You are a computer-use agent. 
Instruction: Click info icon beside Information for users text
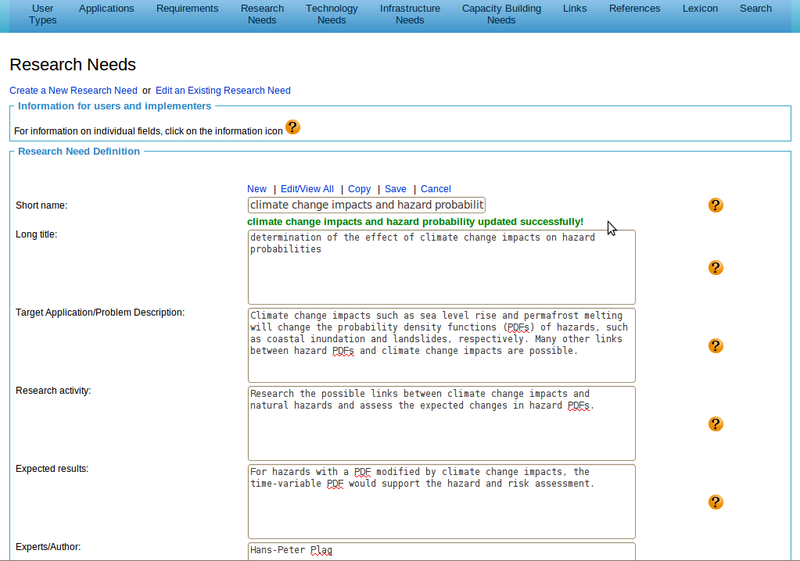[x=292, y=127]
